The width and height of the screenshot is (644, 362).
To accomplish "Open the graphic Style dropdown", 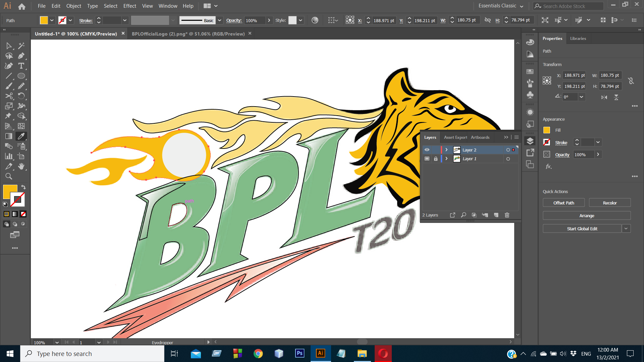I will tap(301, 20).
